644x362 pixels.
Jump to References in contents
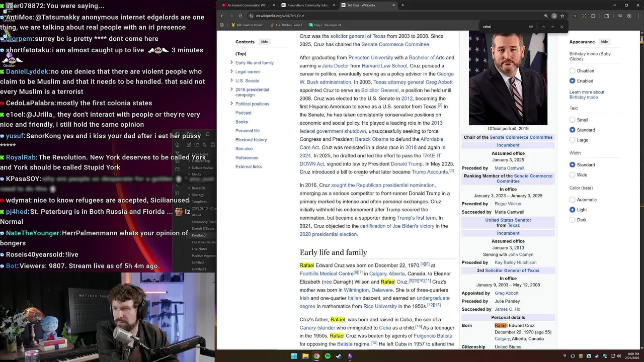click(x=247, y=158)
